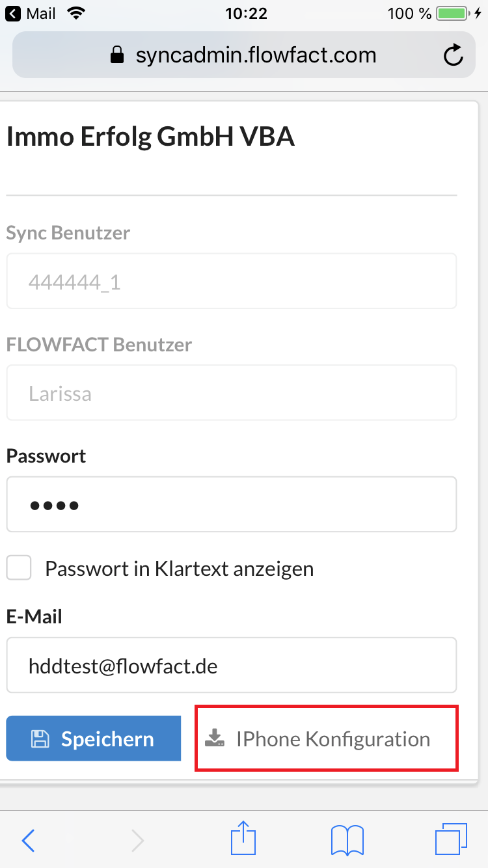
Task: Tap the floppy disk save icon
Action: click(x=40, y=739)
